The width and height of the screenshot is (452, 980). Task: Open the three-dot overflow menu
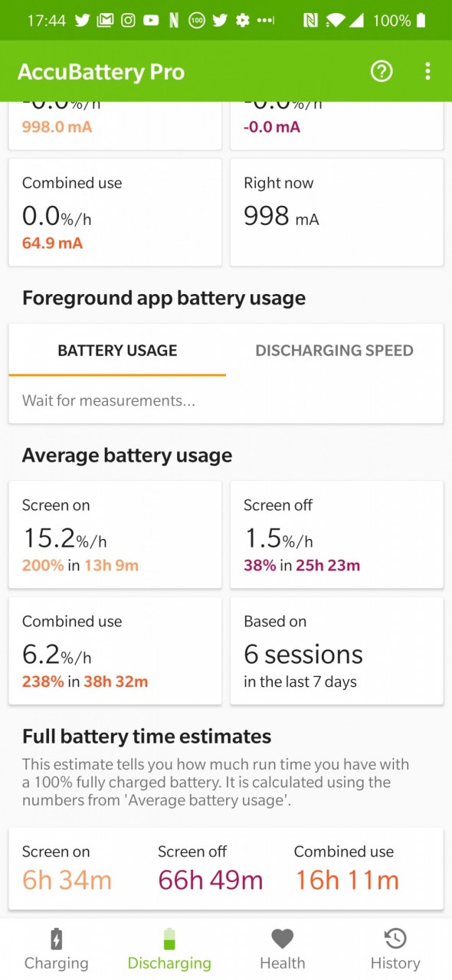pos(427,71)
